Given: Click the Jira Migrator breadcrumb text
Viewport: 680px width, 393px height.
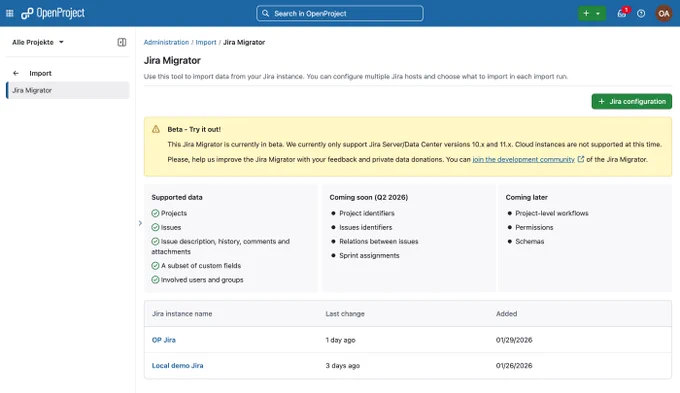Looking at the screenshot, I should [244, 42].
